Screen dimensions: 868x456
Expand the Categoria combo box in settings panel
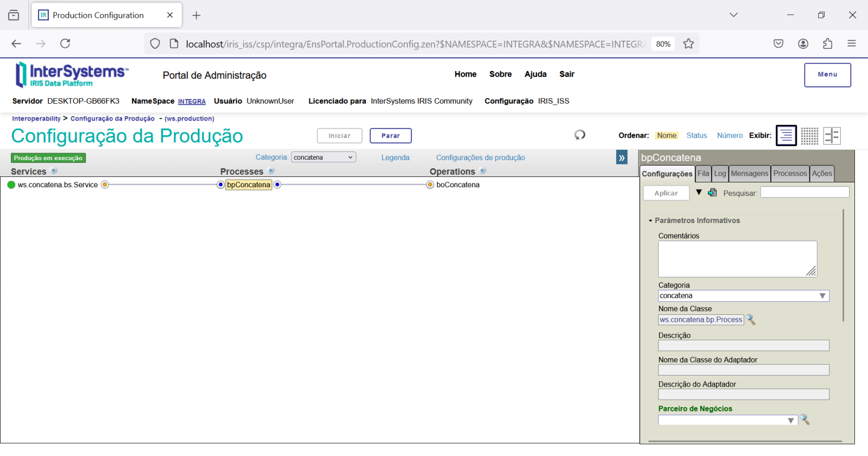822,296
